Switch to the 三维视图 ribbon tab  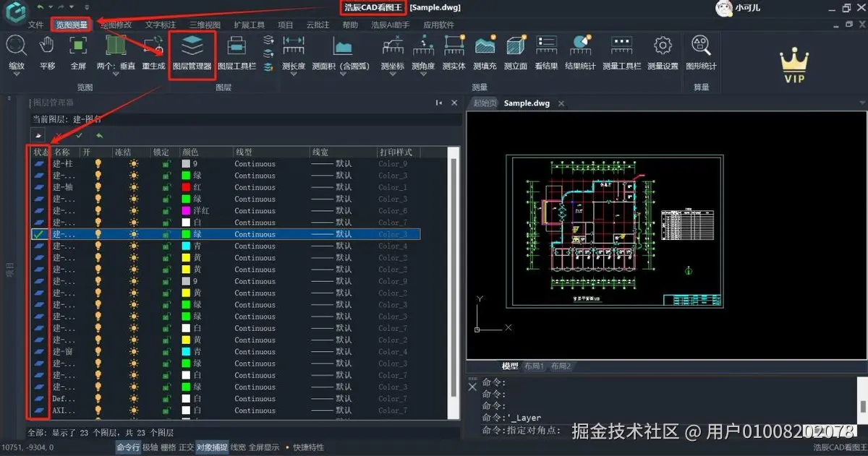[205, 25]
